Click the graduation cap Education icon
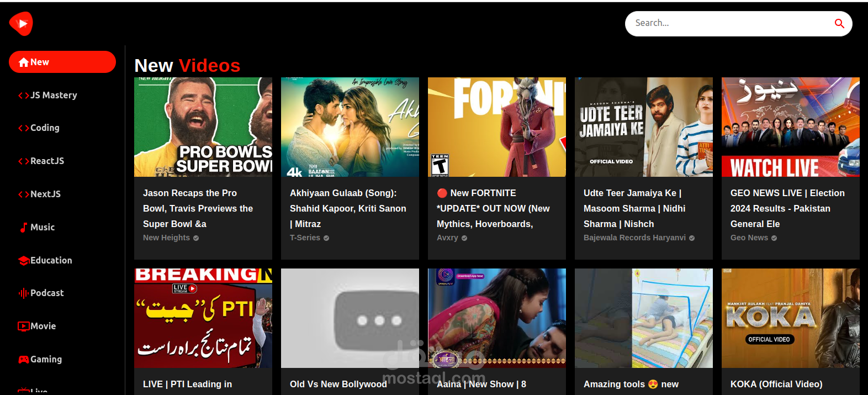Screen dimensions: 868x395 pos(24,261)
